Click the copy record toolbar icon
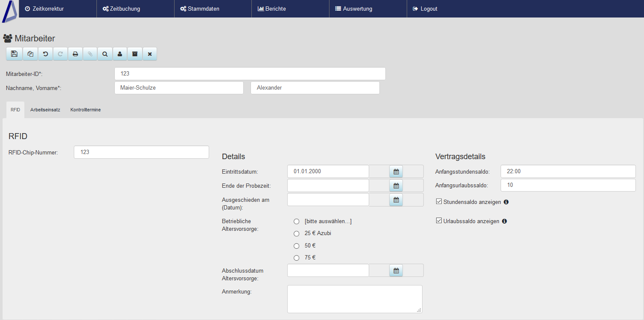This screenshot has height=320, width=644. [30, 54]
